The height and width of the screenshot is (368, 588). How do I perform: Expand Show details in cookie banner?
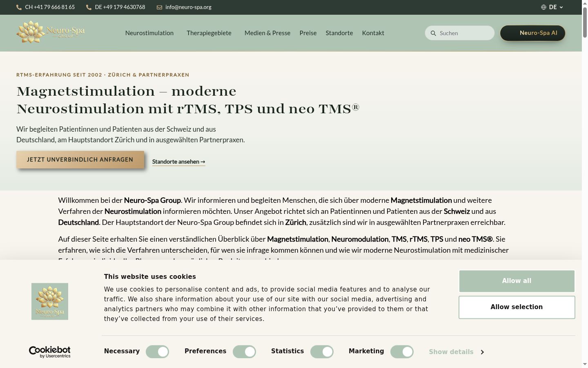pyautogui.click(x=457, y=352)
